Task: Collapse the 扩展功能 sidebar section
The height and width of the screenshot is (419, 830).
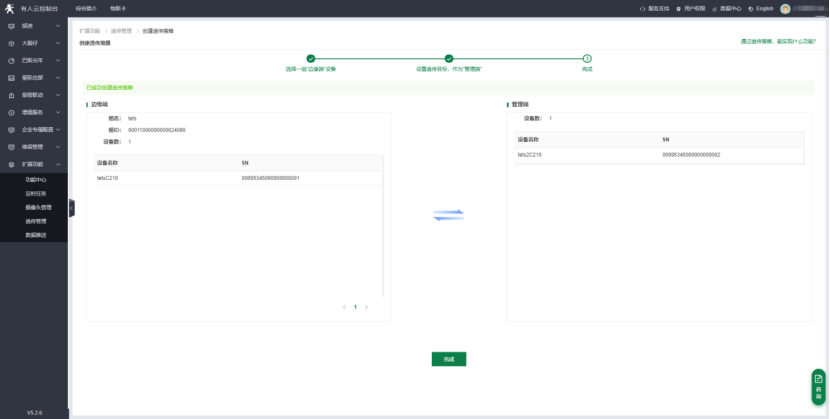Action: (58, 164)
